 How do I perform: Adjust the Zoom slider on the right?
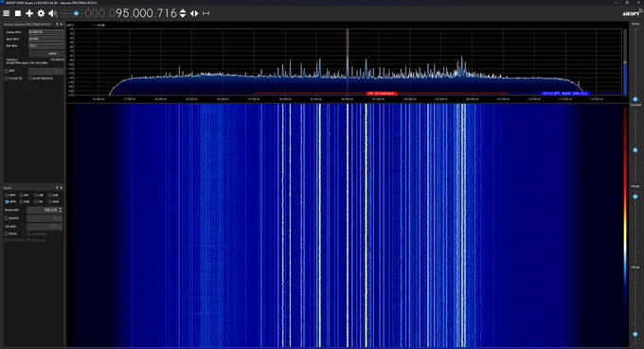coord(635,99)
